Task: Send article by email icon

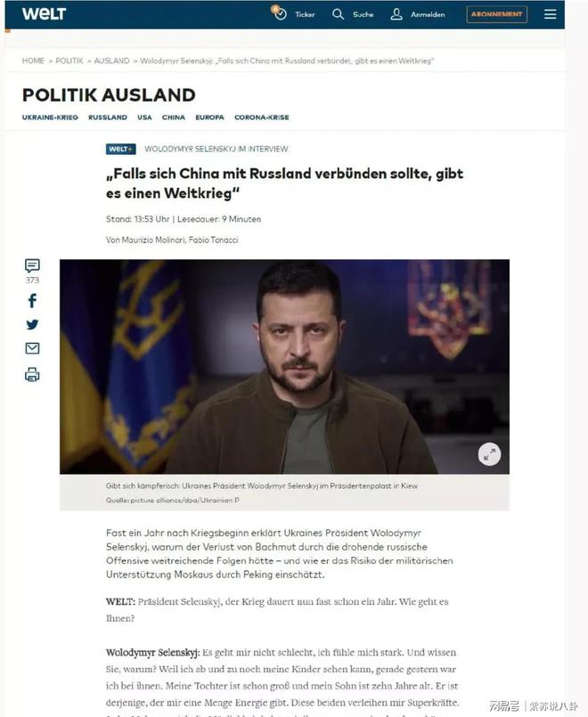Action: [32, 348]
